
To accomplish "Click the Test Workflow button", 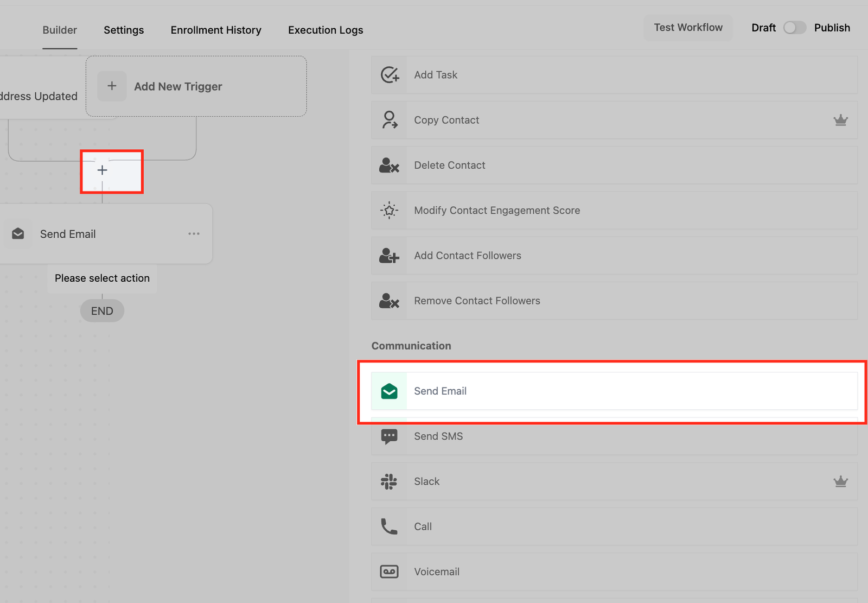I will tap(688, 28).
